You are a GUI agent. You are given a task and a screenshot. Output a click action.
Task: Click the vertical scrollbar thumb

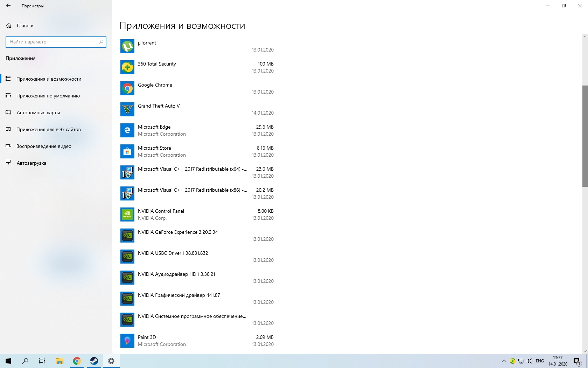click(x=585, y=136)
